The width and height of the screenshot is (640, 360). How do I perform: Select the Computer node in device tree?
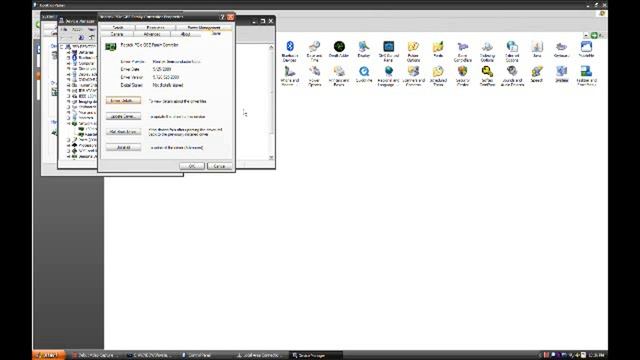point(86,63)
